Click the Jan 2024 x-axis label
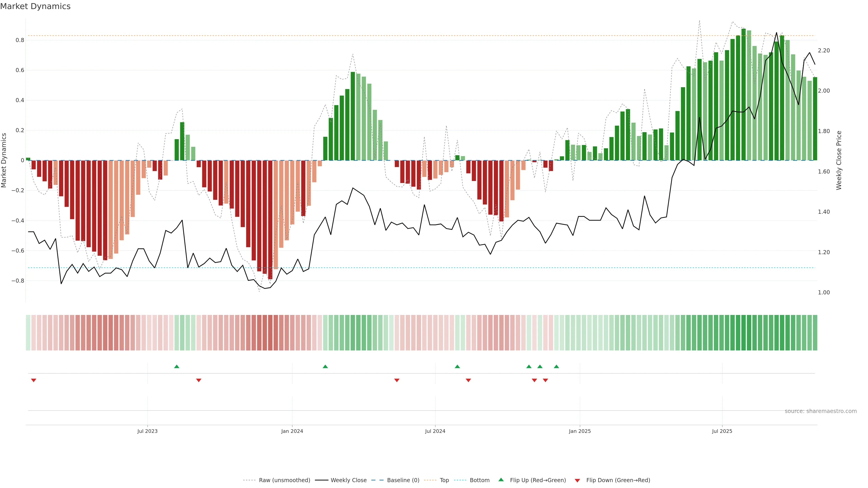 tap(292, 431)
